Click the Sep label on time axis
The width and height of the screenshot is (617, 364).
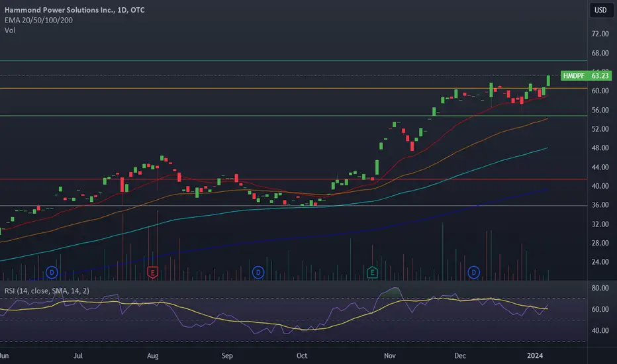click(x=227, y=356)
